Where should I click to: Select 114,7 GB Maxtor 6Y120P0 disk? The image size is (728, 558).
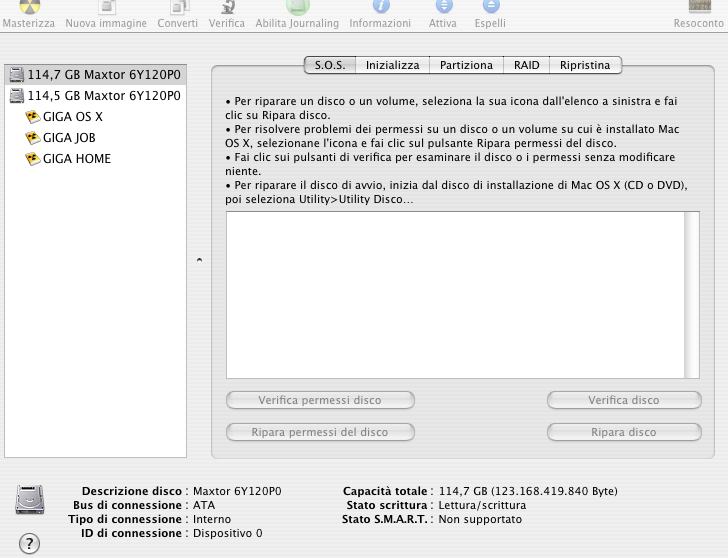tap(96, 75)
